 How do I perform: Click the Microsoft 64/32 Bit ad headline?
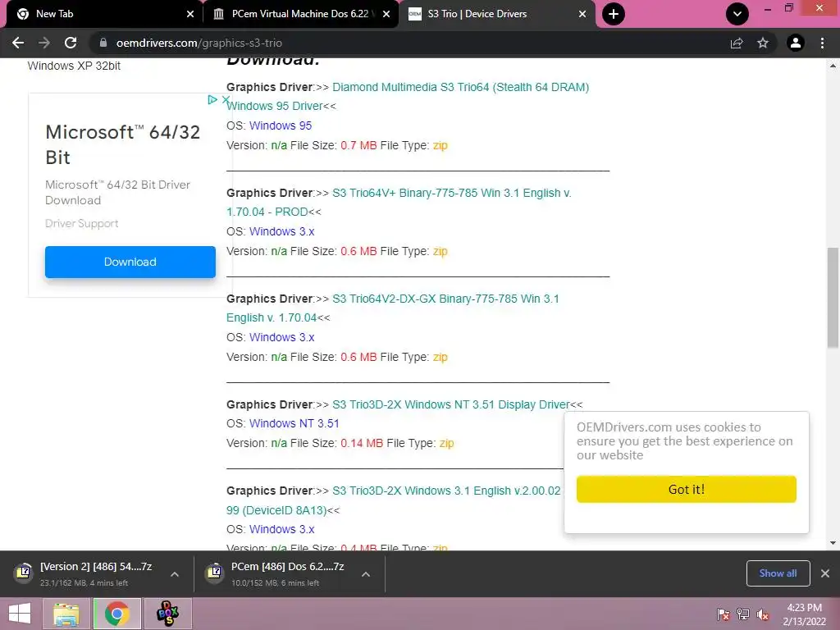point(123,144)
